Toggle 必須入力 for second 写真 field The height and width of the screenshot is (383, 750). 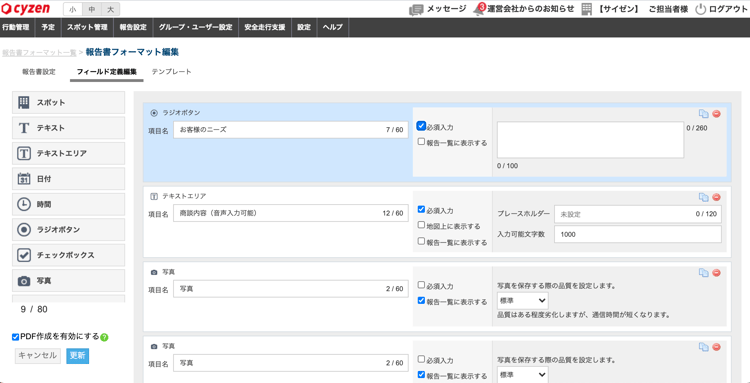click(x=421, y=359)
